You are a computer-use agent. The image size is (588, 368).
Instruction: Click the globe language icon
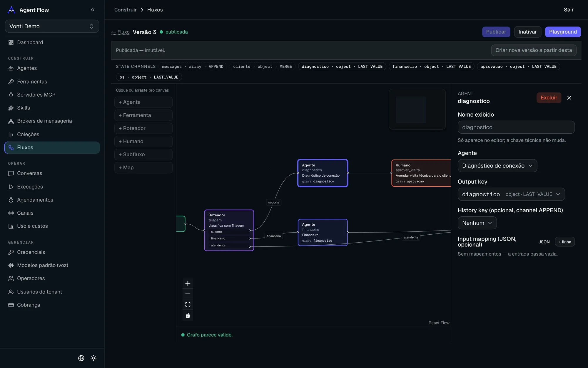click(81, 358)
